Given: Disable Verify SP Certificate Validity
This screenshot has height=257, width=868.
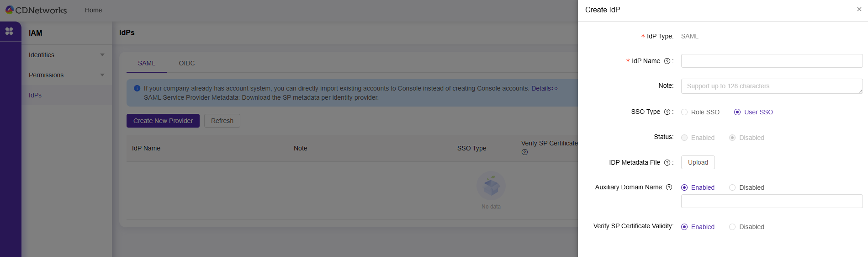Looking at the screenshot, I should point(732,227).
